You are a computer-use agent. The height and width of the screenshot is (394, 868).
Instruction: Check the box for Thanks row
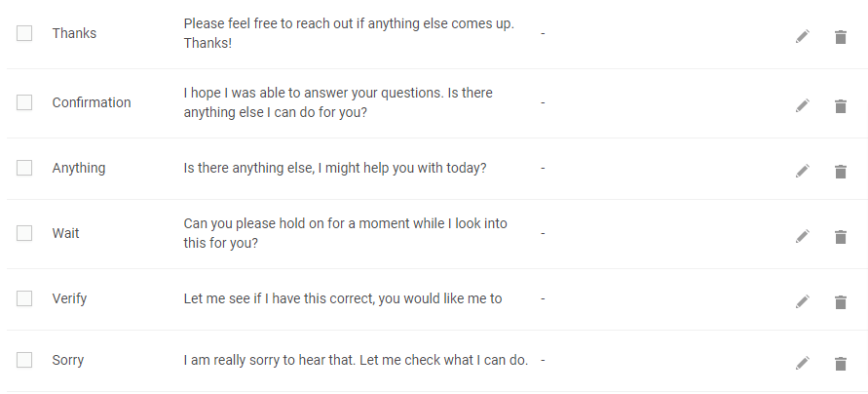[24, 33]
